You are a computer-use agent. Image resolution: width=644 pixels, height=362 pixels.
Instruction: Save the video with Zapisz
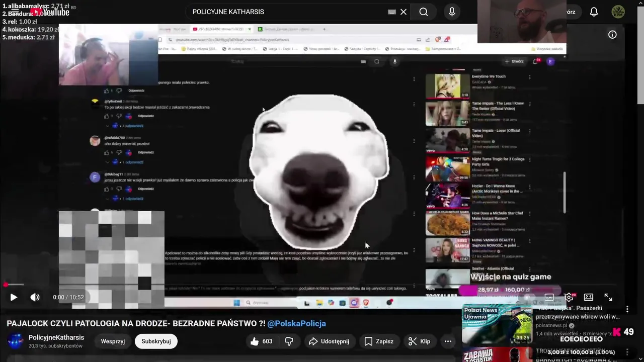tap(379, 341)
